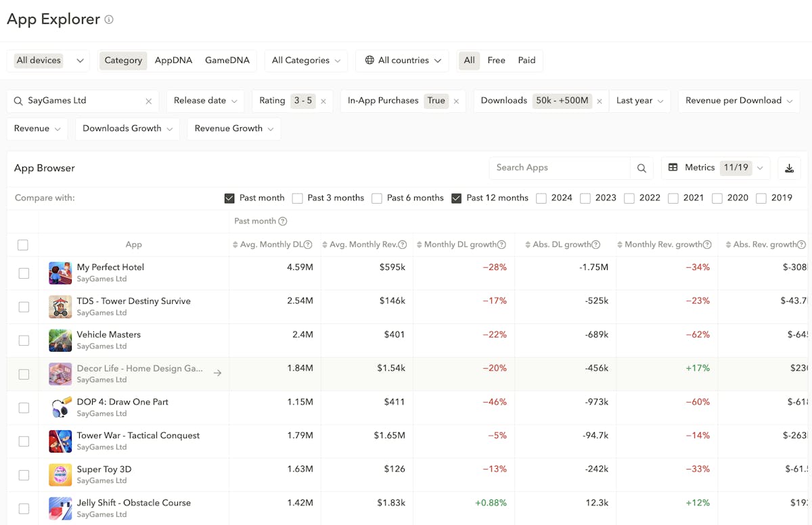812x525 pixels.
Task: Click help icon on Abs. DL growth column
Action: [x=596, y=245]
